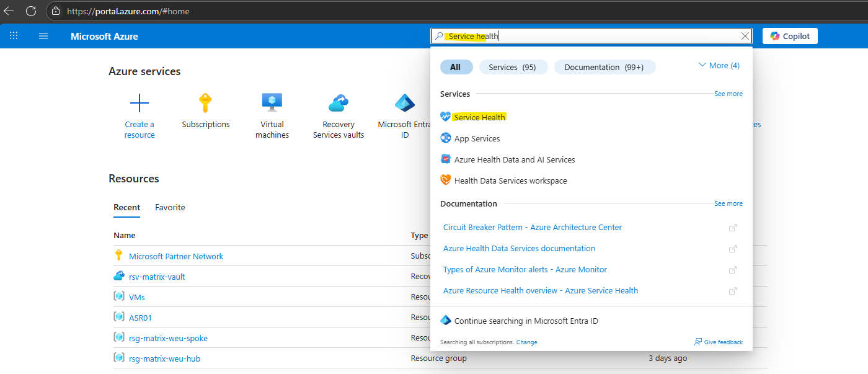Clear the search box with the X icon
This screenshot has width=868, height=374.
[745, 36]
